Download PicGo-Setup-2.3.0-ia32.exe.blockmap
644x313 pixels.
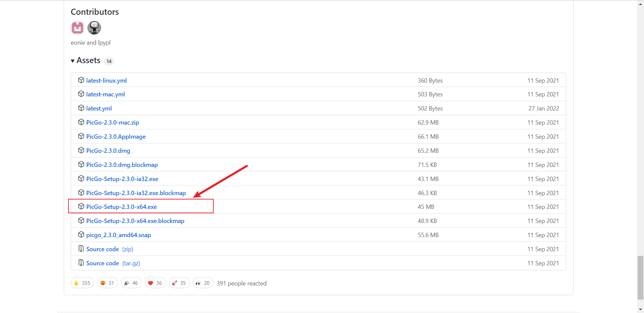(x=136, y=193)
